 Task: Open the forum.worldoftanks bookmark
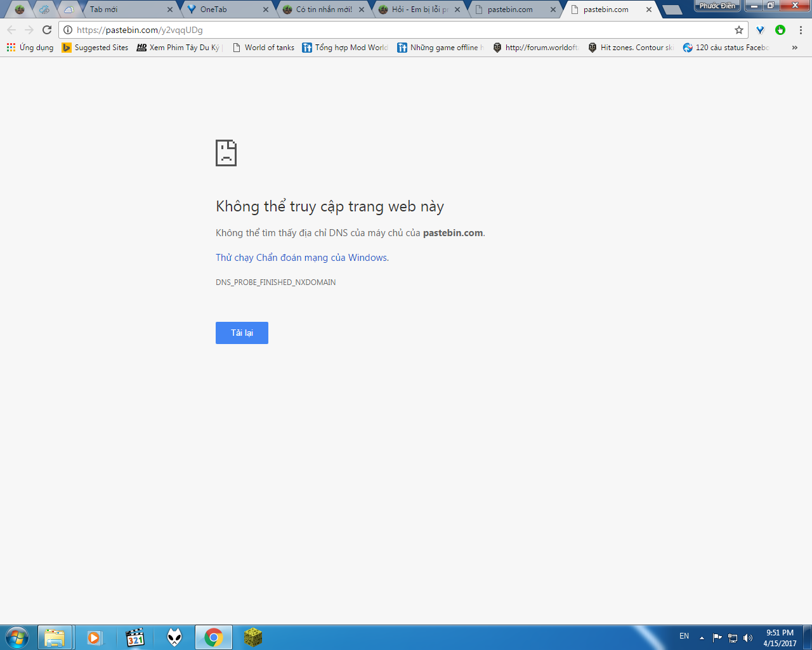click(x=535, y=48)
